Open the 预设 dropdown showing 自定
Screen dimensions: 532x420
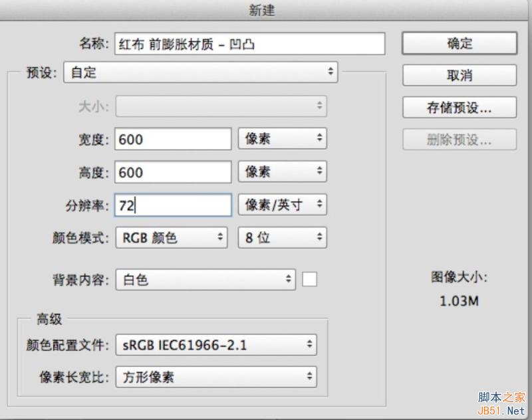[x=201, y=72]
